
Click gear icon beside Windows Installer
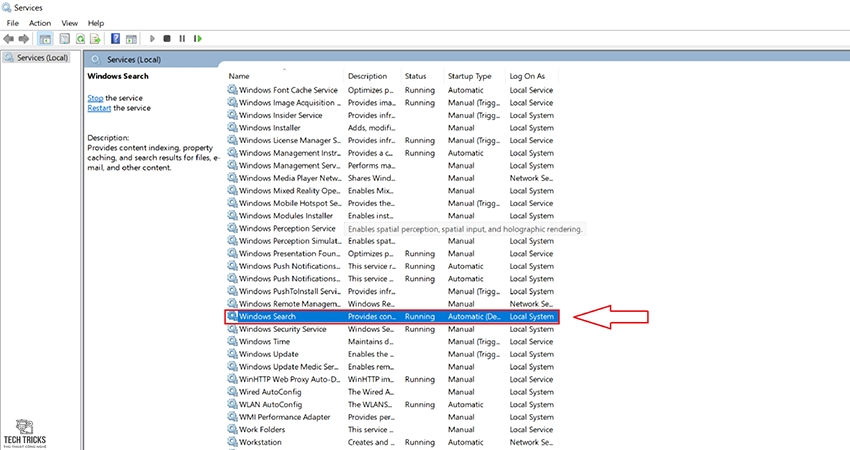(x=233, y=128)
